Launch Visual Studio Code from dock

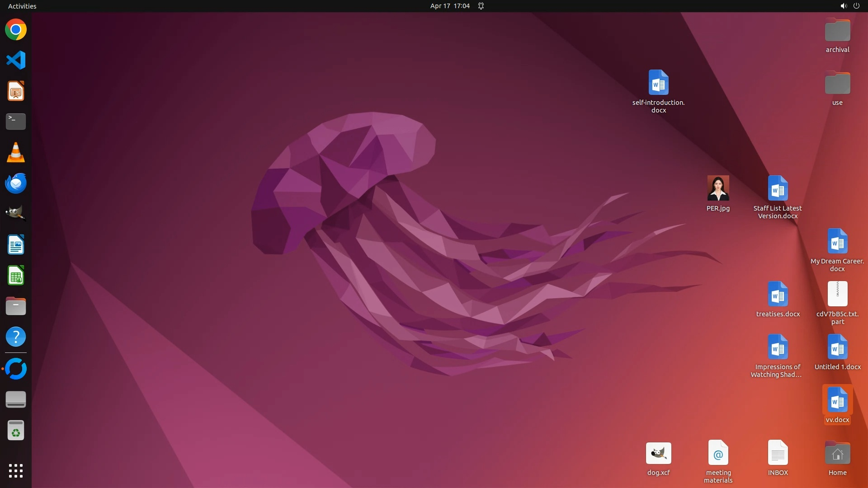click(x=16, y=60)
